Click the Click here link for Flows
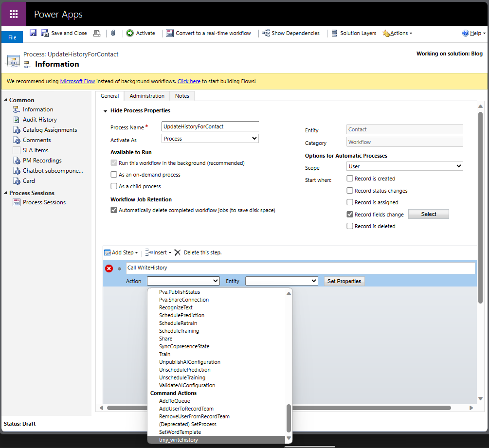Screen dimensions: 489x448 point(189,81)
